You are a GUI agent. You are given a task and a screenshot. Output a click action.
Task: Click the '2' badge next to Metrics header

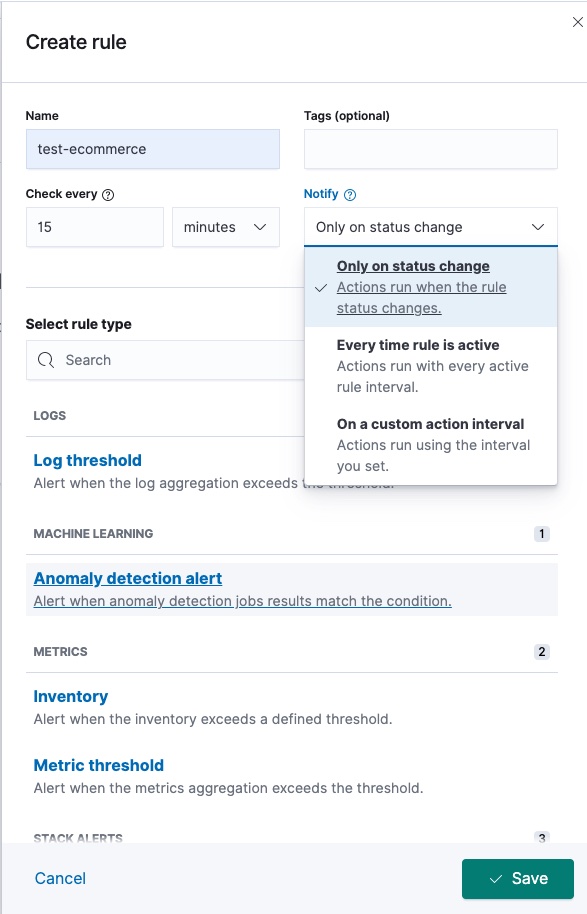click(x=541, y=651)
